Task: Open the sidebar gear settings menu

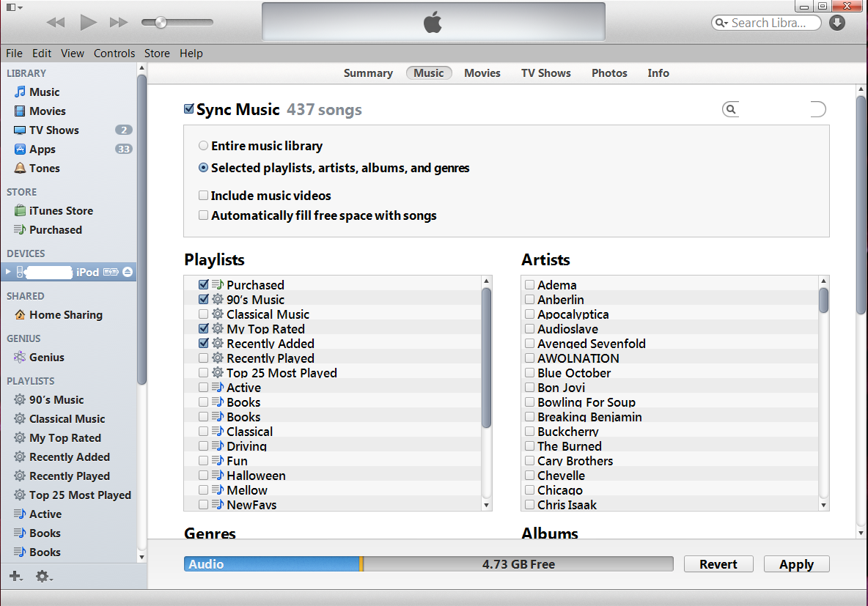Action: tap(44, 576)
